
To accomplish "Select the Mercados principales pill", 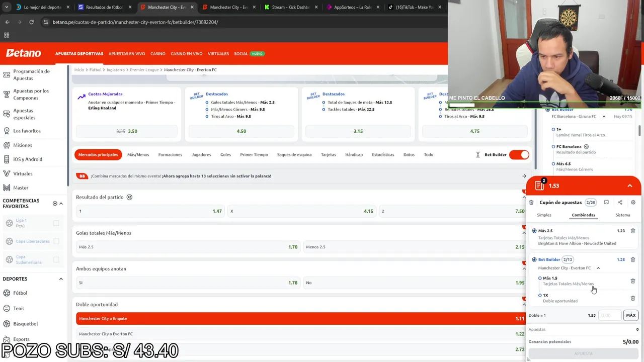I will [x=98, y=154].
